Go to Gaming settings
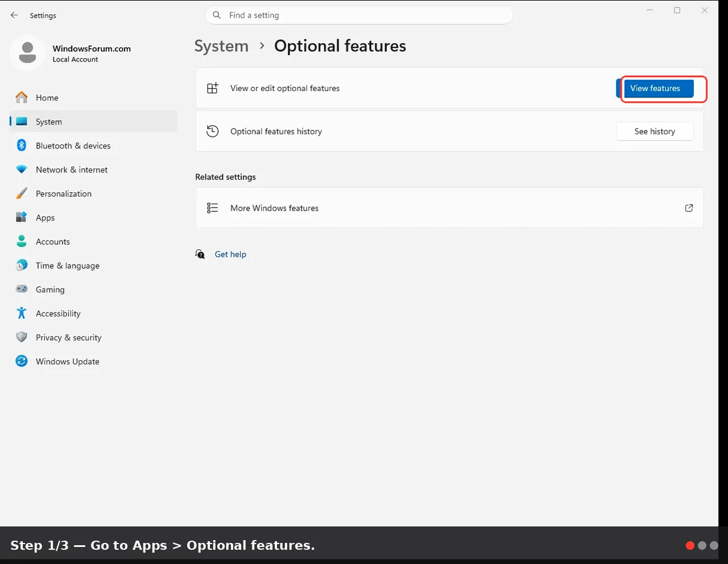Viewport: 728px width, 564px height. click(93, 289)
